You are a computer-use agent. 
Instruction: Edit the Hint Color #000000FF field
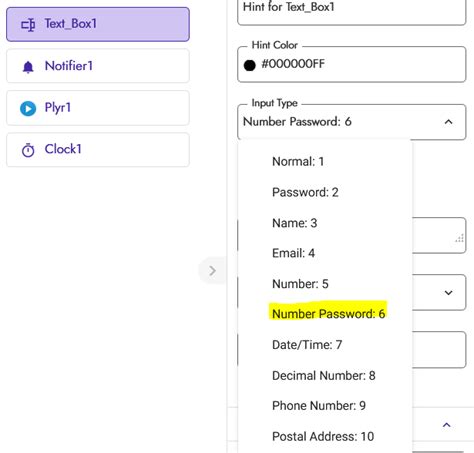point(352,64)
